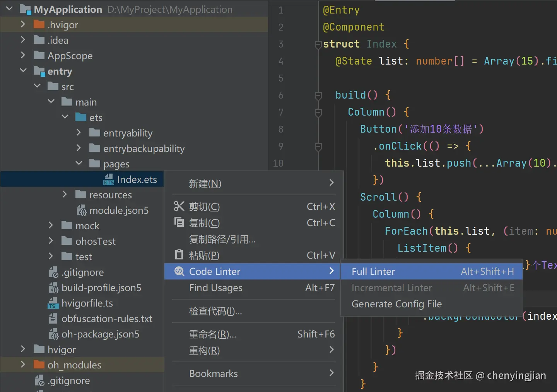Collapse the pages folder
This screenshot has width=557, height=392.
(79, 163)
